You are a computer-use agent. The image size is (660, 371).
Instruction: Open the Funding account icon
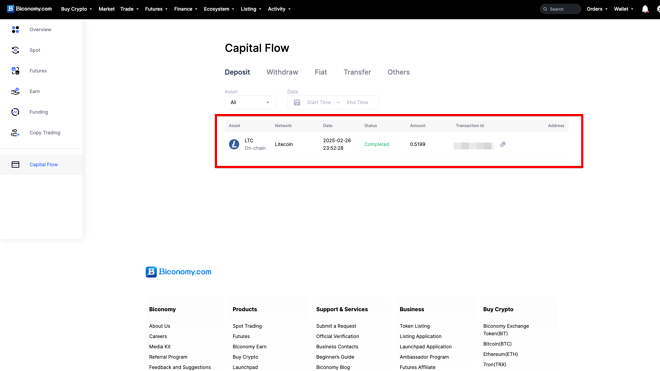click(16, 112)
